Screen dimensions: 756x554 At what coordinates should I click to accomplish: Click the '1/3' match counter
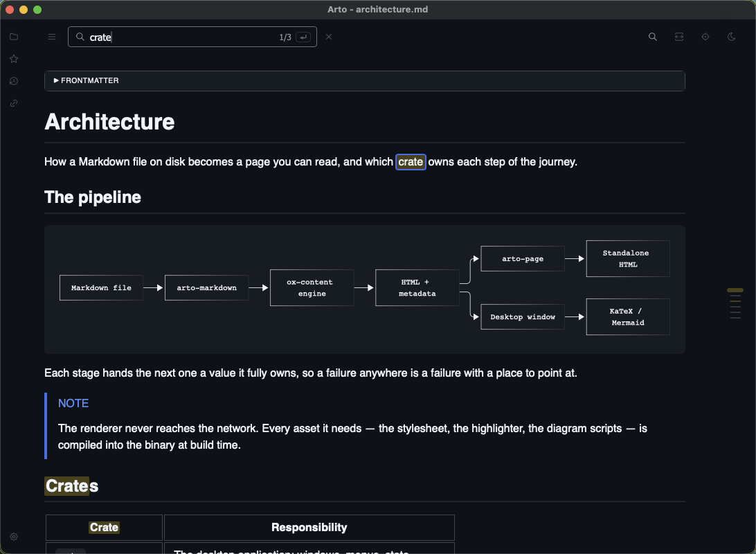pyautogui.click(x=285, y=37)
